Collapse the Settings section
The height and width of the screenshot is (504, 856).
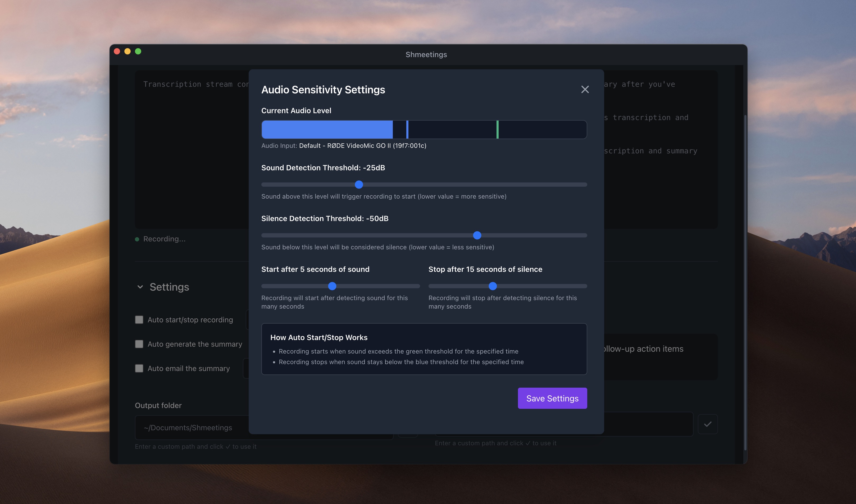tap(140, 287)
